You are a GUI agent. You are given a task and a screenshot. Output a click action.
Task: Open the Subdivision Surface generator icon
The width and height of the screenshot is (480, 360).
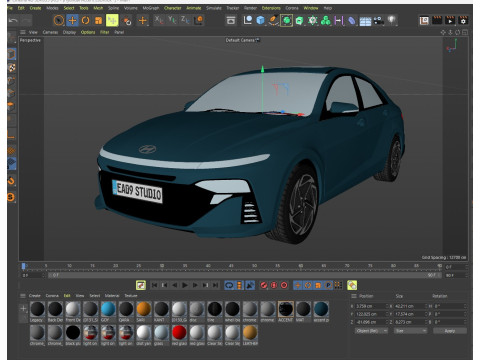tap(286, 21)
